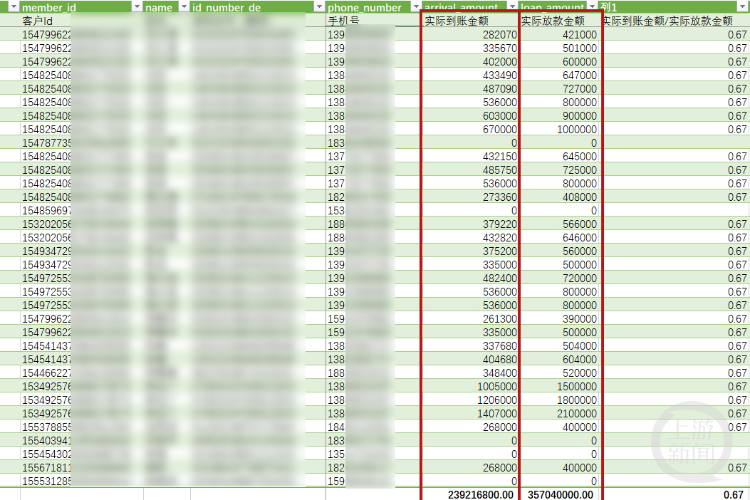
Task: Select cell with value 273360
Action: coord(470,197)
